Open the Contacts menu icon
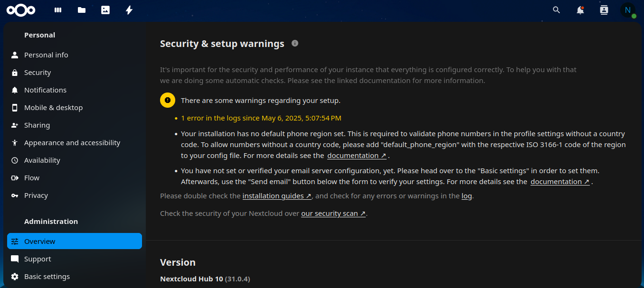The height and width of the screenshot is (288, 644). click(604, 10)
